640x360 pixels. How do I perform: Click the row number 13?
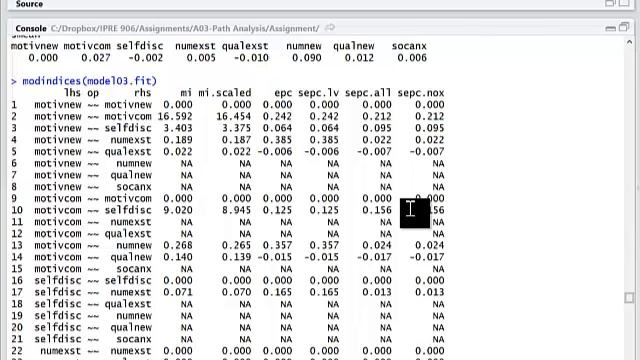point(17,245)
